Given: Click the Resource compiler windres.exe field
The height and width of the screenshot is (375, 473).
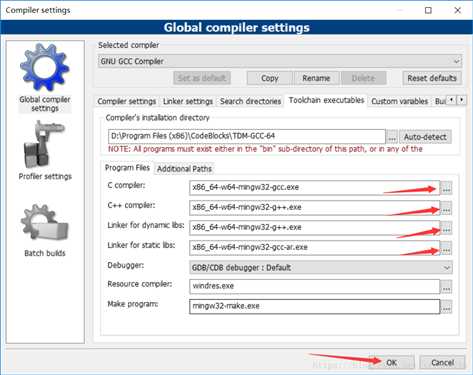Looking at the screenshot, I should [314, 286].
